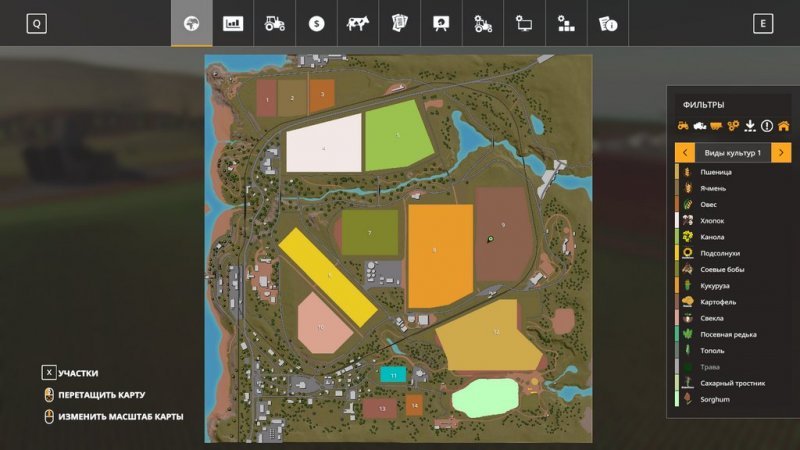The image size is (800, 450).
Task: Click the E next page button
Action: tap(763, 23)
